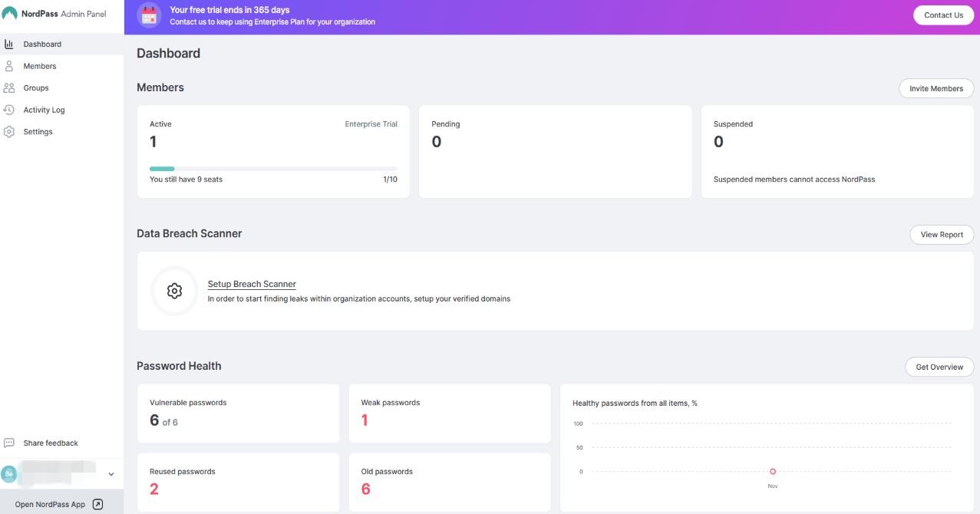Select the Dashboard bar-chart icon in sidebar
The image size is (980, 514).
[11, 44]
